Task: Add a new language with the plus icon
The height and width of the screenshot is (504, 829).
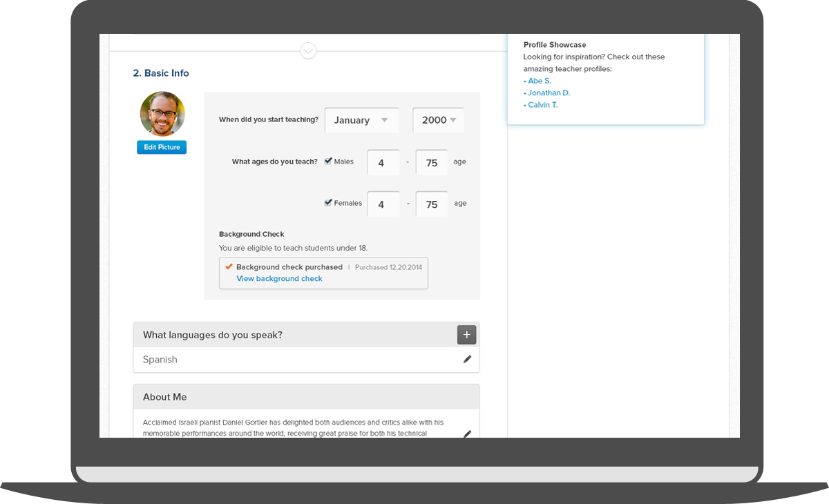Action: 466,335
